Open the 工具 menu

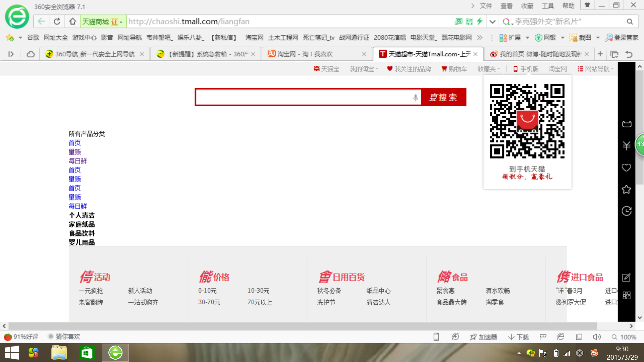pyautogui.click(x=548, y=6)
